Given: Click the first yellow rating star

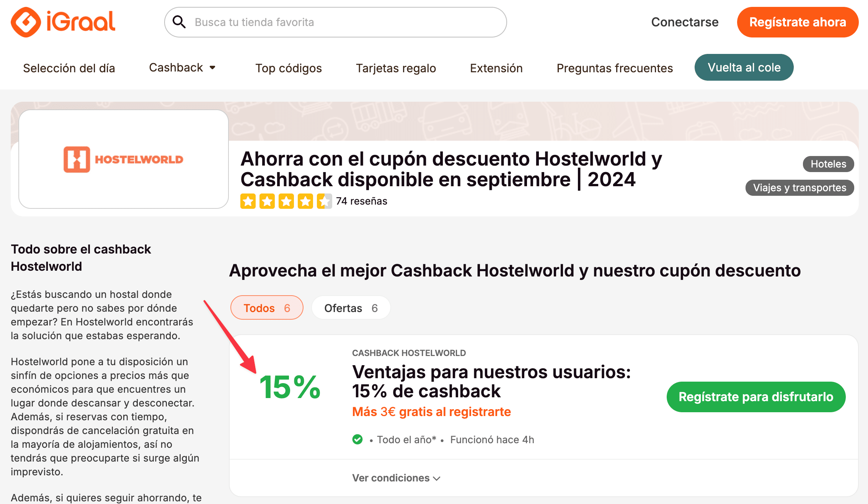Looking at the screenshot, I should click(248, 201).
